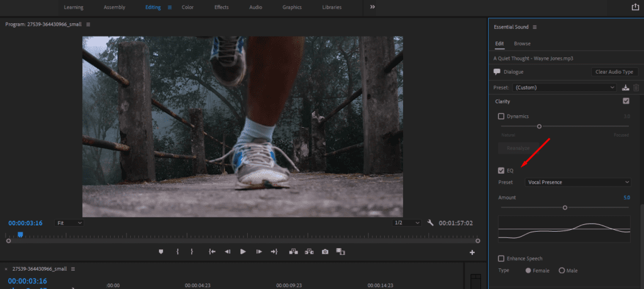The image size is (644, 289).
Task: Close the 27539-364430966_small timeline tab
Action: coord(6,269)
